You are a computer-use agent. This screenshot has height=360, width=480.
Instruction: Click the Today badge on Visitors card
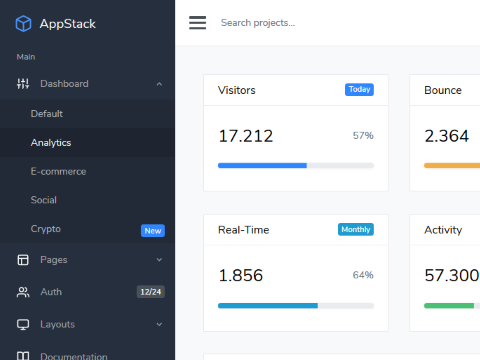[x=359, y=89]
